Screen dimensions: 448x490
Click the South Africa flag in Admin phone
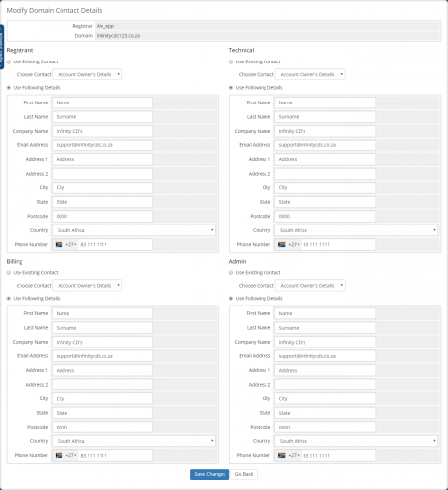[x=281, y=455]
